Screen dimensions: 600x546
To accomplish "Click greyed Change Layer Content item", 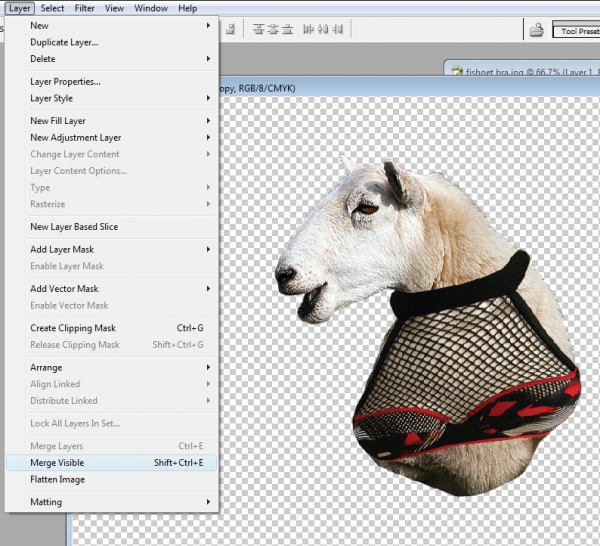I will click(x=112, y=154).
